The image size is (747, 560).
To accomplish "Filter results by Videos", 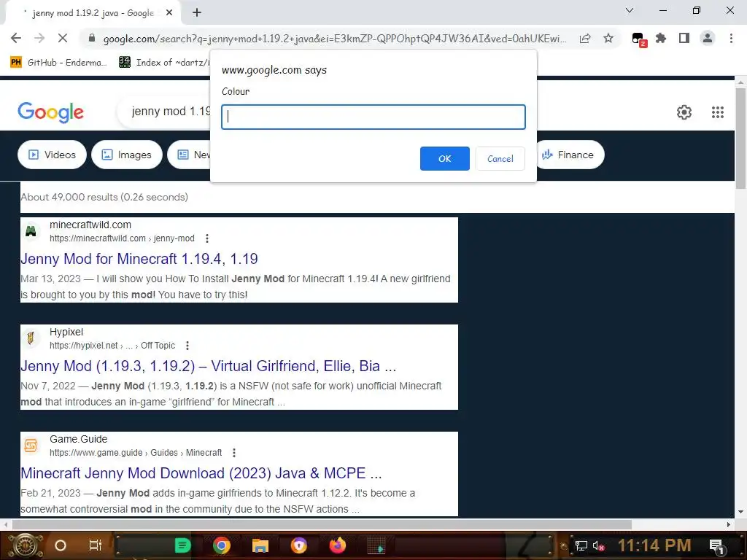I will point(52,155).
